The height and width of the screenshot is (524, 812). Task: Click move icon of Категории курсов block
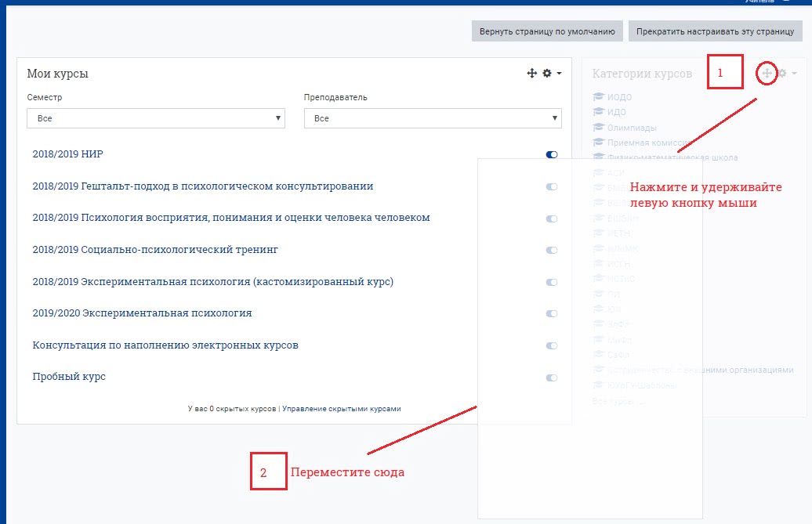[767, 73]
